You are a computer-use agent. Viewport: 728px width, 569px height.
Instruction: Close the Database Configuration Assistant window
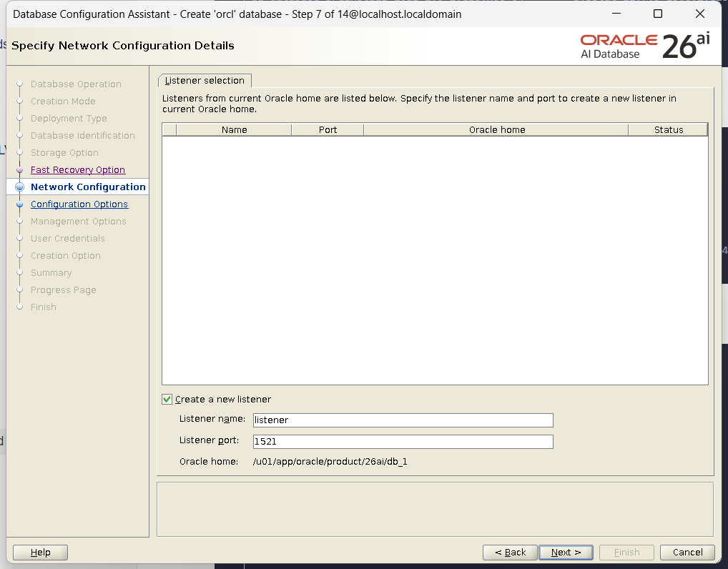(700, 14)
